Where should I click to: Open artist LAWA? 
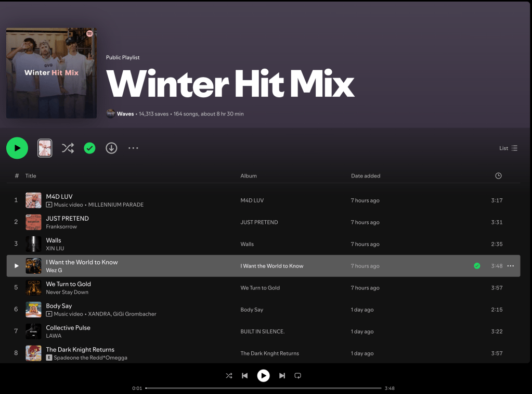coord(54,336)
